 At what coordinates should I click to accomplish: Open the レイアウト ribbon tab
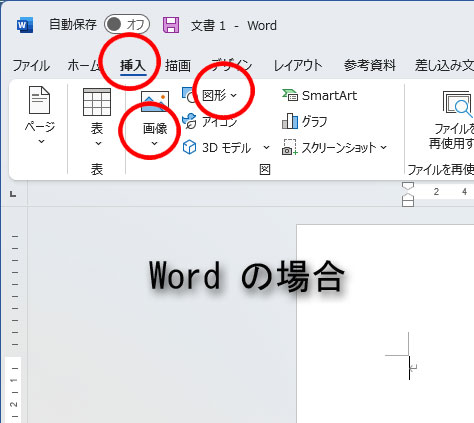tap(298, 65)
